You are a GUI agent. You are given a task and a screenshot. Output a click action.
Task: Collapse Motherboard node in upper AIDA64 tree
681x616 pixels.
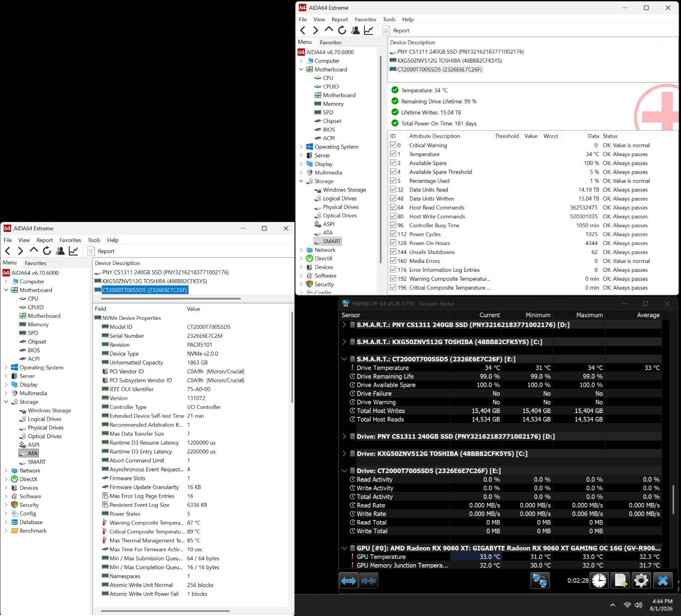tap(301, 69)
